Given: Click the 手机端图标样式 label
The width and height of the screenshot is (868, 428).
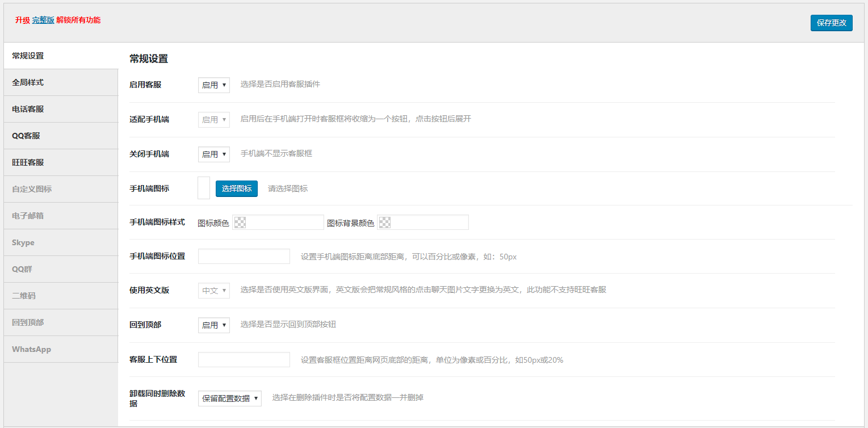Looking at the screenshot, I should [x=157, y=222].
